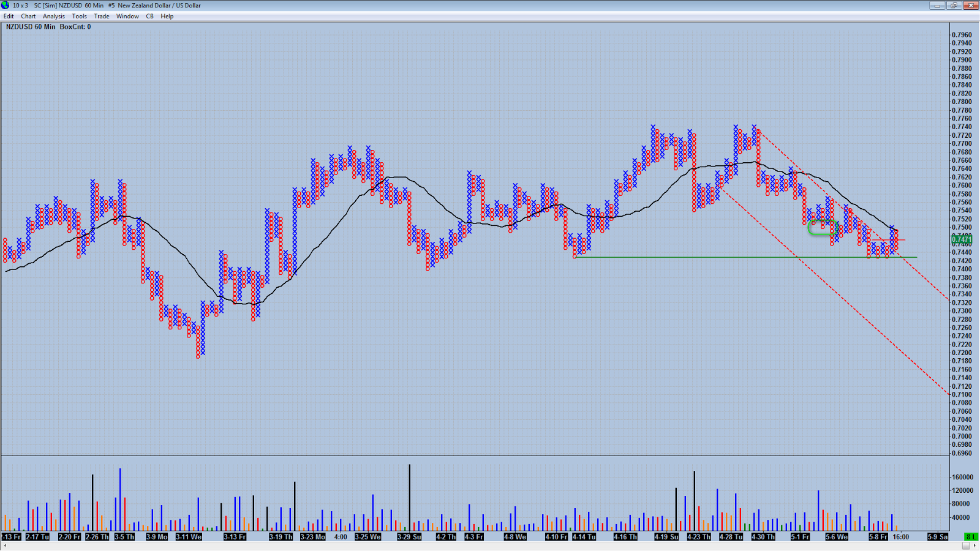980x551 pixels.
Task: Select the green rounded rectangle chart annotation
Action: click(823, 228)
